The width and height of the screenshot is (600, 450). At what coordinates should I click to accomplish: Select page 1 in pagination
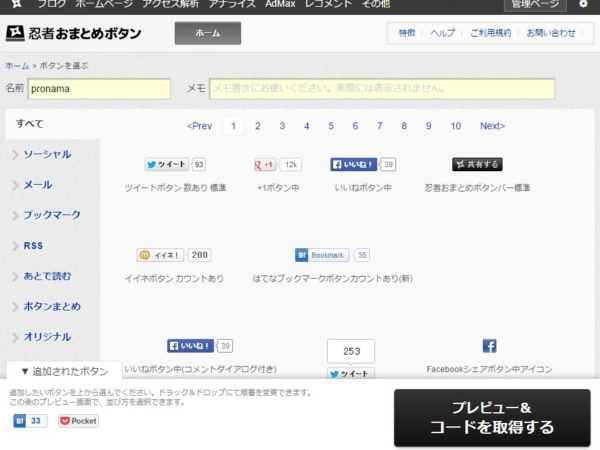(233, 126)
